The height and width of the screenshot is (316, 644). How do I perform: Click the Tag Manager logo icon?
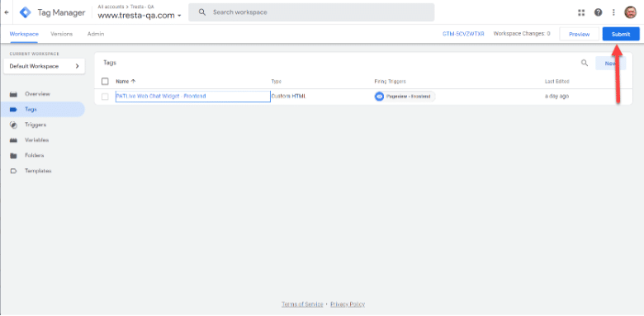(25, 12)
